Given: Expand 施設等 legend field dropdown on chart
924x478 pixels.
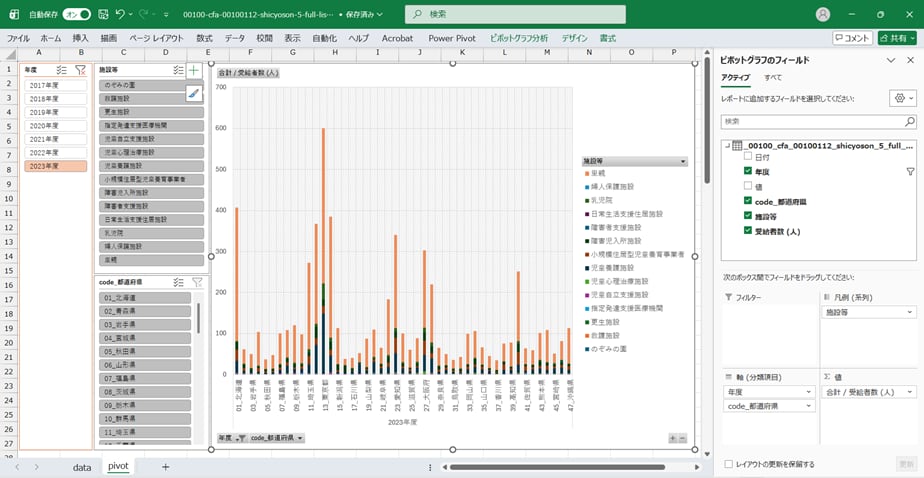Looking at the screenshot, I should (683, 161).
